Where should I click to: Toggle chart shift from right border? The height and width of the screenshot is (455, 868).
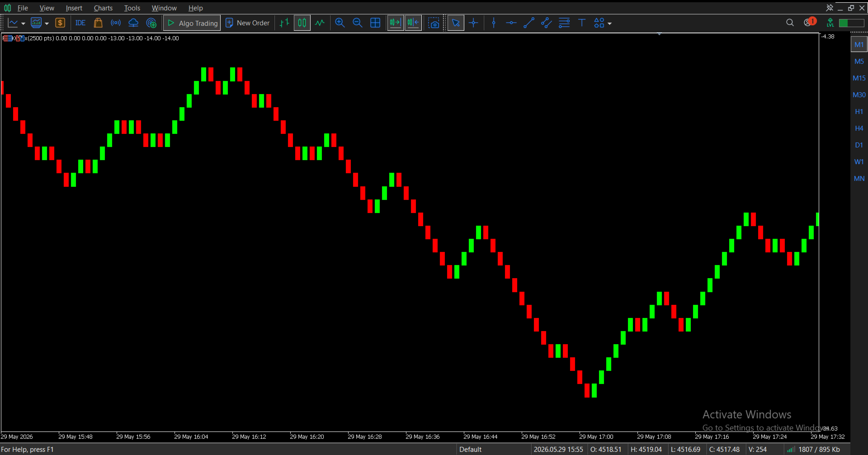point(414,23)
